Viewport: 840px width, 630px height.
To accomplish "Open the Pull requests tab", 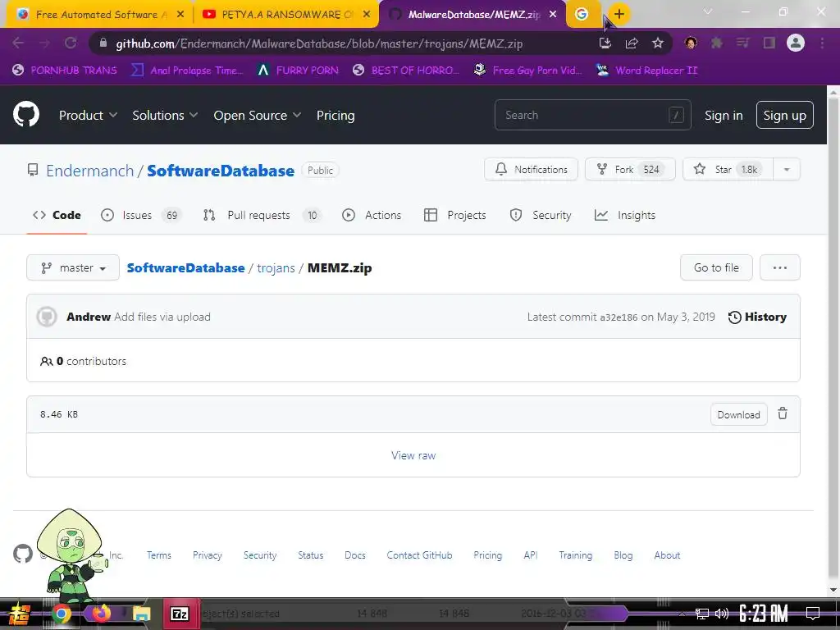I will click(x=262, y=215).
